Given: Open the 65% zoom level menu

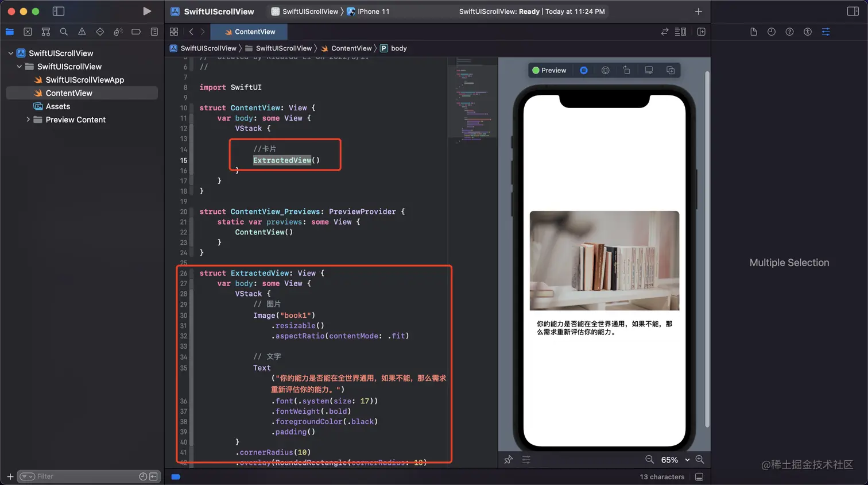Looking at the screenshot, I should coord(675,460).
